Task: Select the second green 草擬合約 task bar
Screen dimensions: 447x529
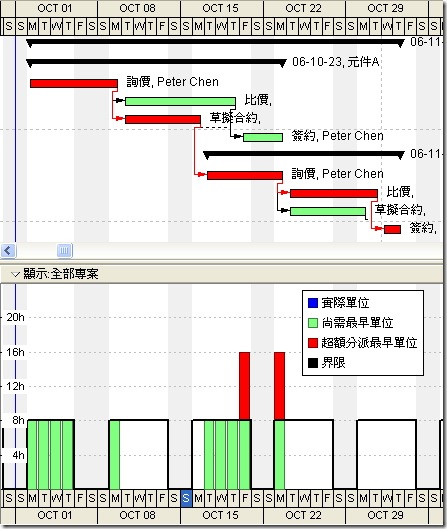Action: (x=328, y=212)
